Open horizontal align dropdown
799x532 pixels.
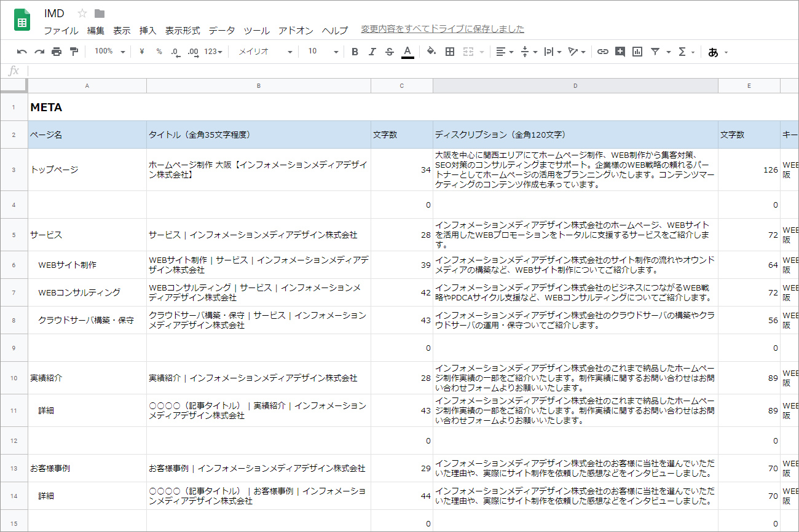[x=505, y=52]
